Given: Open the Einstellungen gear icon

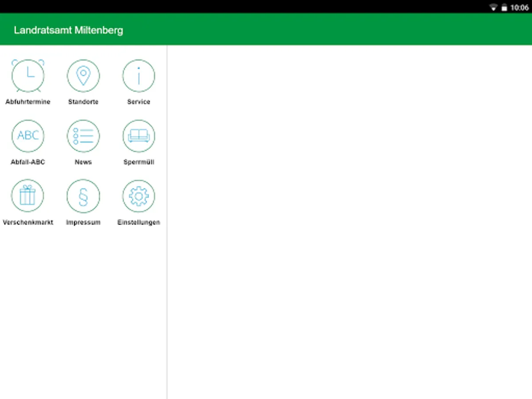Looking at the screenshot, I should 139,196.
